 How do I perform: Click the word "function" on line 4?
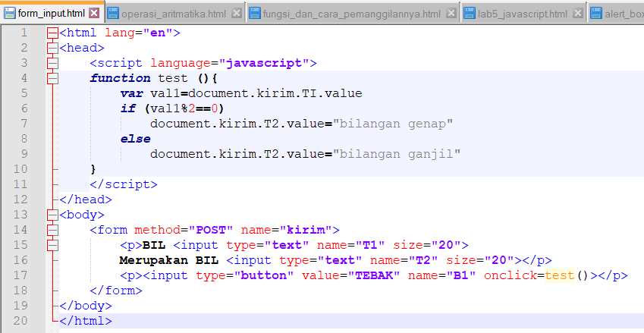121,78
